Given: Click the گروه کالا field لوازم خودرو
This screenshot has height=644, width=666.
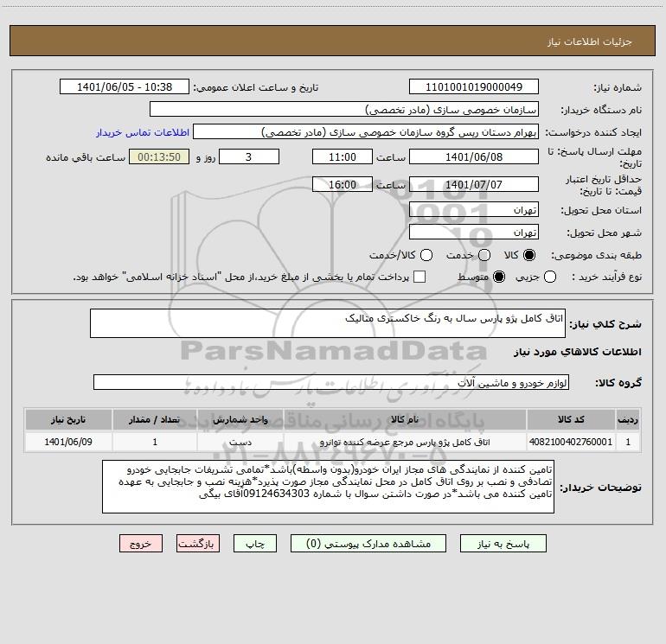Looking at the screenshot, I should 331,382.
